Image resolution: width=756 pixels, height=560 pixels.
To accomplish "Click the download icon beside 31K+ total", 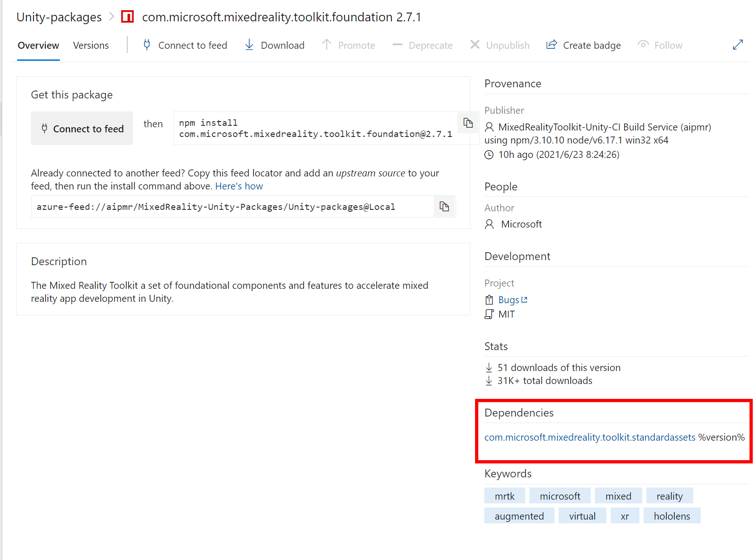I will tap(489, 381).
